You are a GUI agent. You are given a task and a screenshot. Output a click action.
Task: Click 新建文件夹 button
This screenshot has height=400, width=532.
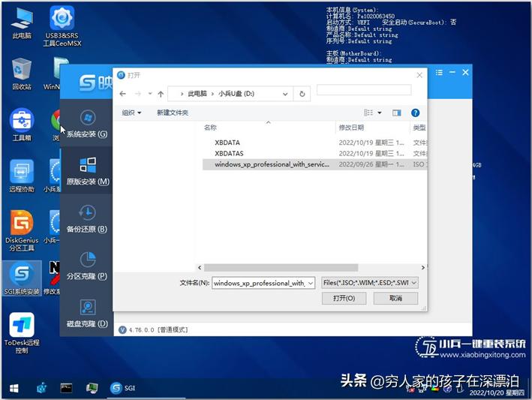point(173,113)
